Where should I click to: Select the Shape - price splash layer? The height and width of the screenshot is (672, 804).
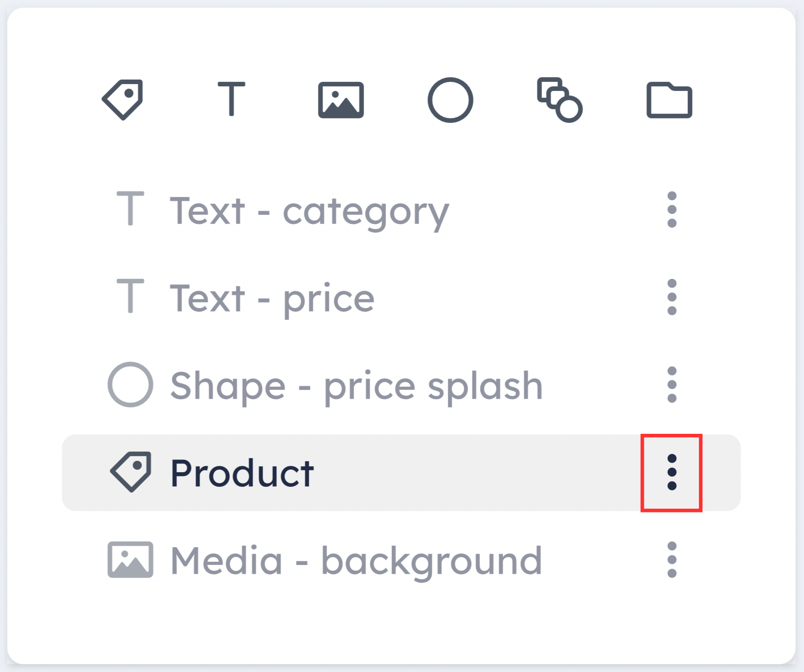tap(401, 384)
